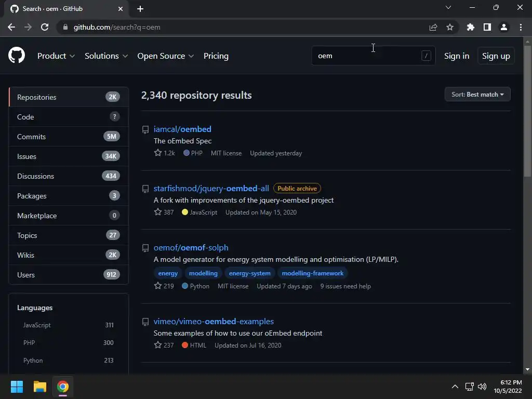
Task: Click star icon for starfishmod/jquery-oembed-all
Action: click(158, 212)
